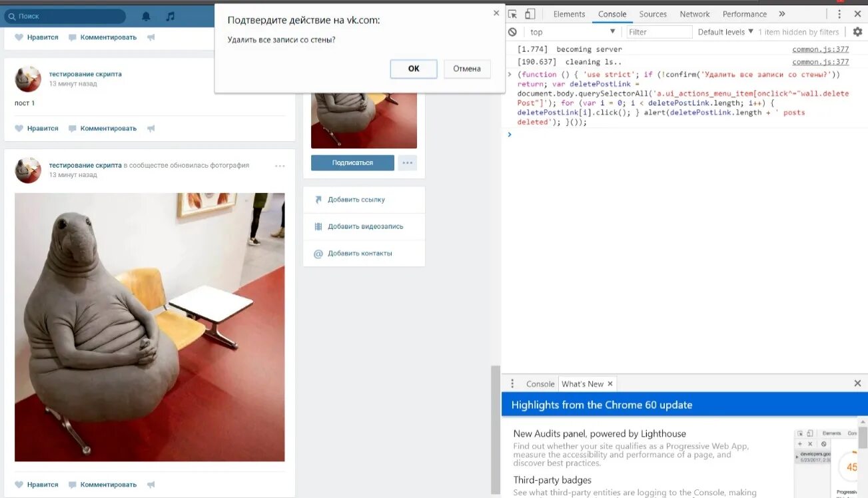Image resolution: width=868 pixels, height=498 pixels.
Task: Open console settings gear
Action: (857, 32)
